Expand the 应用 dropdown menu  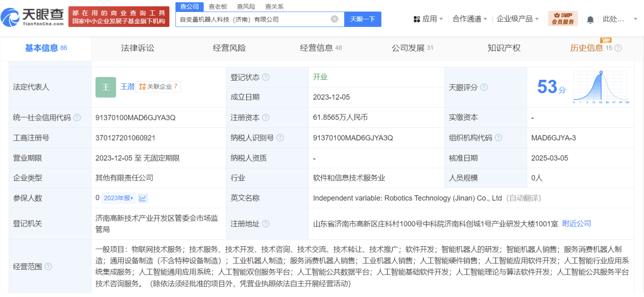coord(428,19)
